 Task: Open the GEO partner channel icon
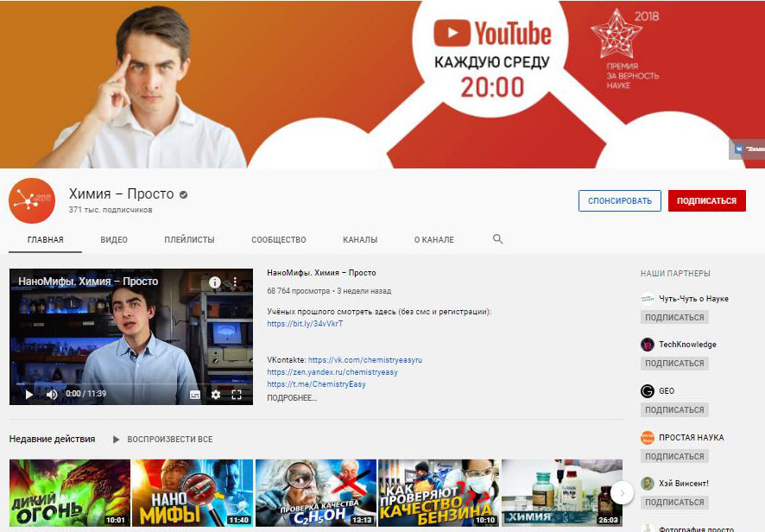tap(648, 391)
